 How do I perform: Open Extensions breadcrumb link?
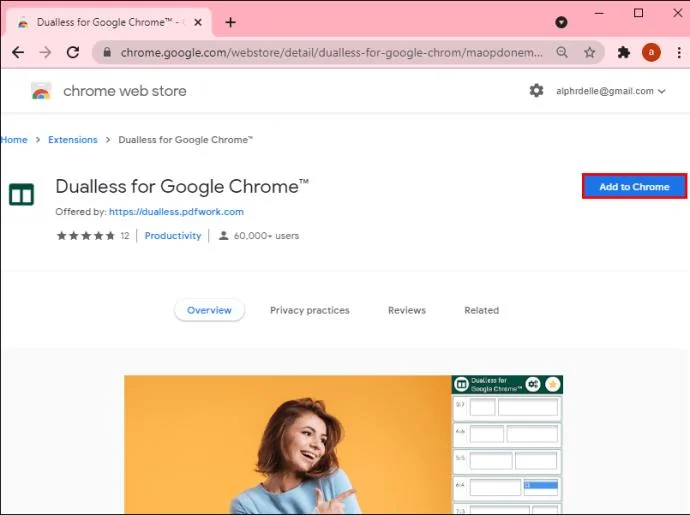73,140
